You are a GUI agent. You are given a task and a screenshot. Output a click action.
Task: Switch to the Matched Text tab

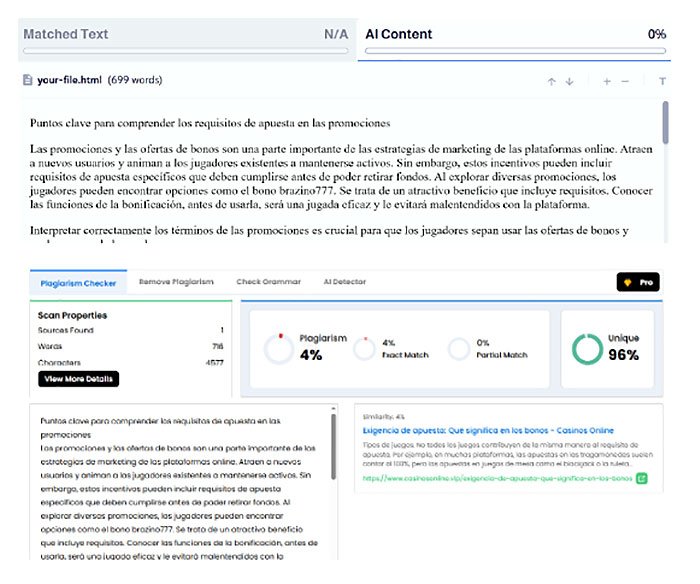(x=185, y=35)
